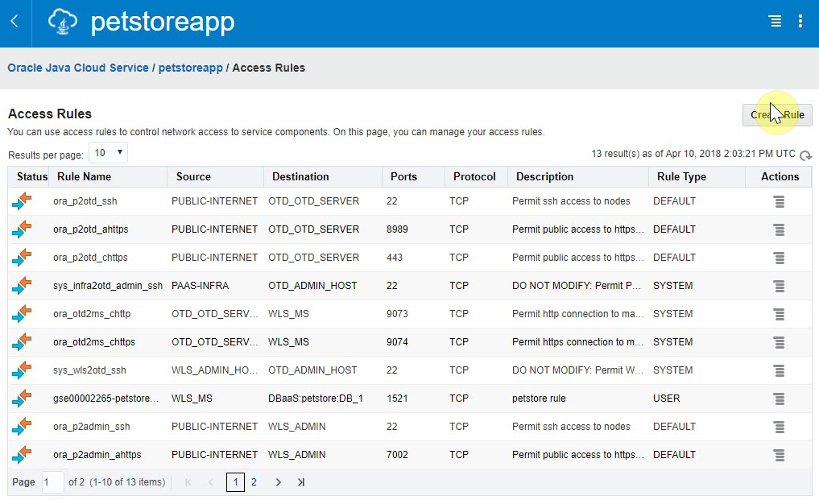Click status icon of ora_p2otd_ahttps
This screenshot has width=819, height=504.
22,229
